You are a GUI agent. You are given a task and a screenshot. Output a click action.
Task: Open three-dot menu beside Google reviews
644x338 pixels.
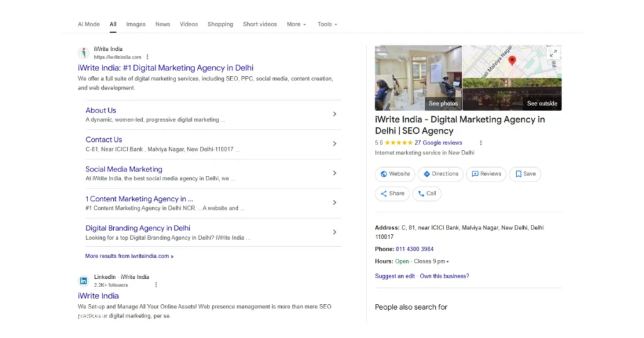click(481, 143)
